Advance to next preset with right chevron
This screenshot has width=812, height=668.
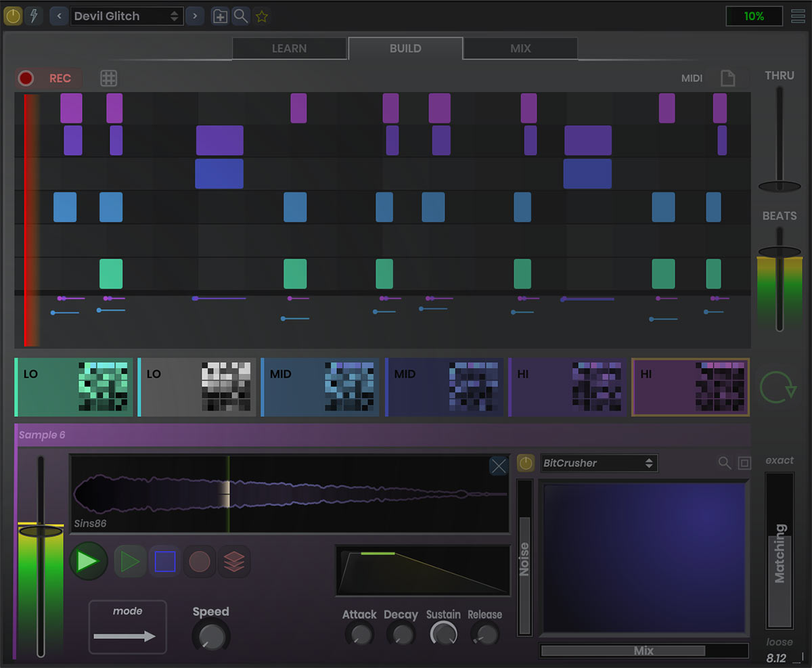(195, 16)
